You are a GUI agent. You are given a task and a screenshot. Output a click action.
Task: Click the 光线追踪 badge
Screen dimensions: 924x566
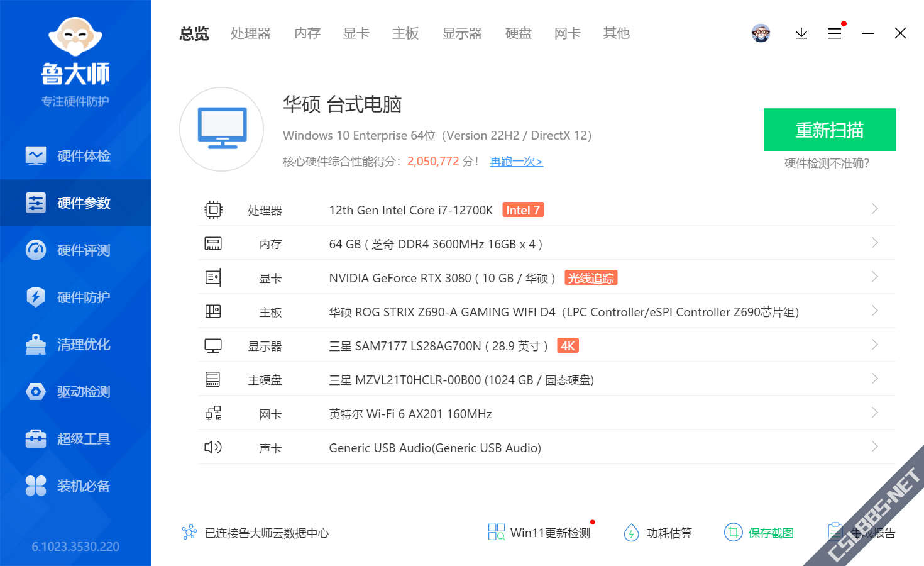coord(591,278)
